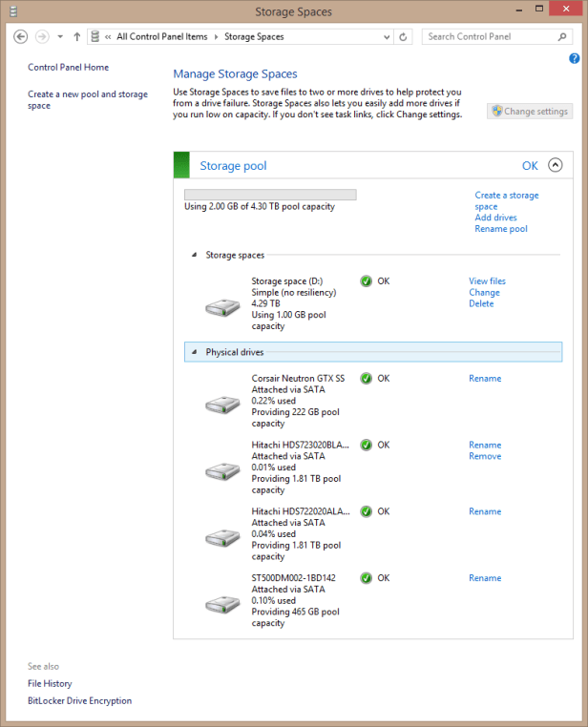Click the ST500DM002-1BD142 drive icon
Image resolution: width=588 pixels, height=727 pixels.
click(225, 605)
